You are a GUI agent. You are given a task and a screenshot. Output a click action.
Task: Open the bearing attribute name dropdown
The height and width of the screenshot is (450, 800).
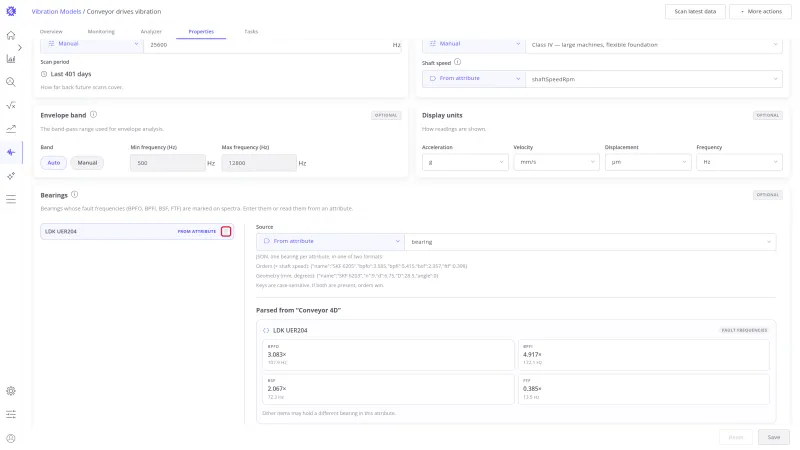coord(590,242)
